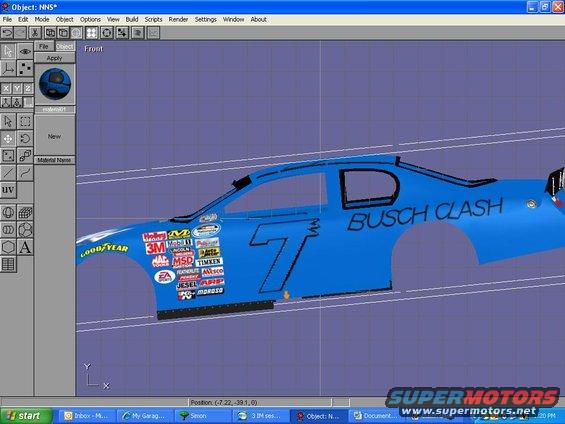Choose the second coordinate system button
This screenshot has height=424, width=565.
[17, 102]
